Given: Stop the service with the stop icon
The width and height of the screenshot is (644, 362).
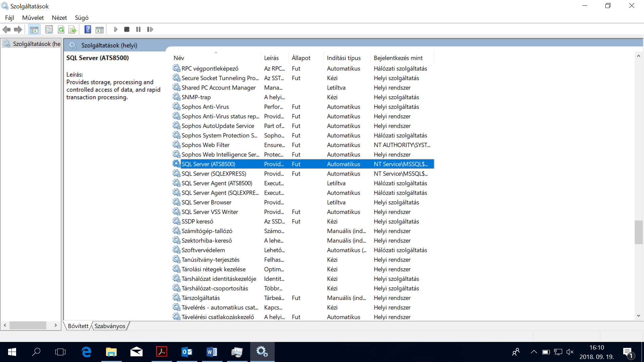Looking at the screenshot, I should coord(127,29).
